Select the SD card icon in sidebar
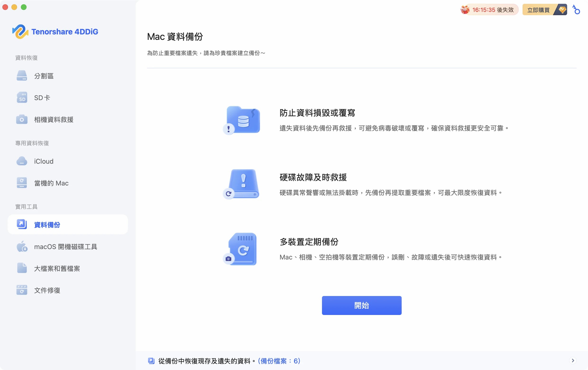The height and width of the screenshot is (370, 588). 22,97
